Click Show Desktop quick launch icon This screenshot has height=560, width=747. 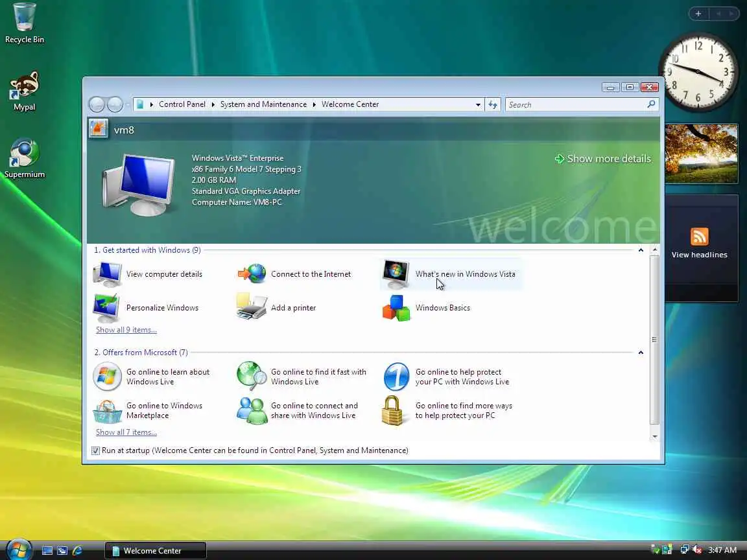coord(47,550)
